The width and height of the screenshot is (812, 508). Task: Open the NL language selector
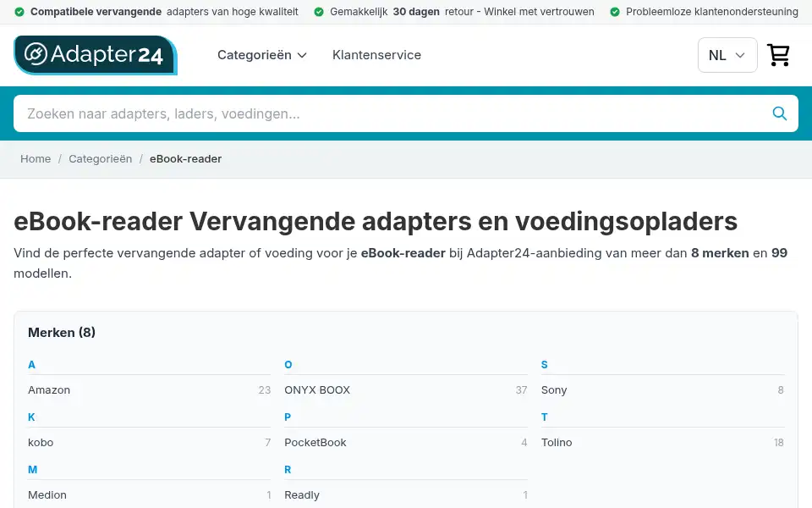pos(727,55)
